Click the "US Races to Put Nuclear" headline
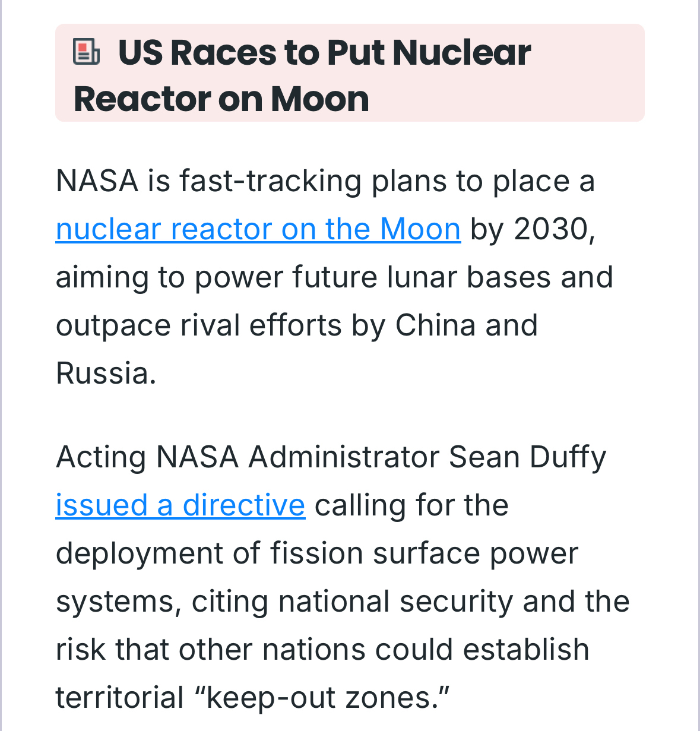Image resolution: width=700 pixels, height=731 pixels. click(x=324, y=52)
